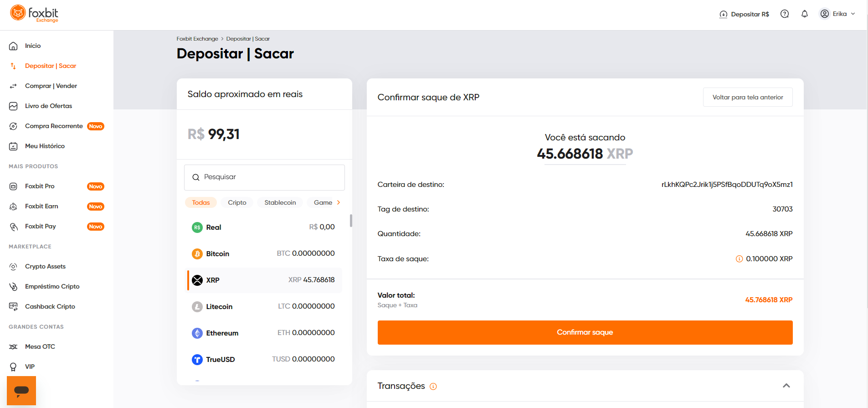Viewport: 868px width, 408px height.
Task: Click the Início home icon
Action: (x=13, y=46)
